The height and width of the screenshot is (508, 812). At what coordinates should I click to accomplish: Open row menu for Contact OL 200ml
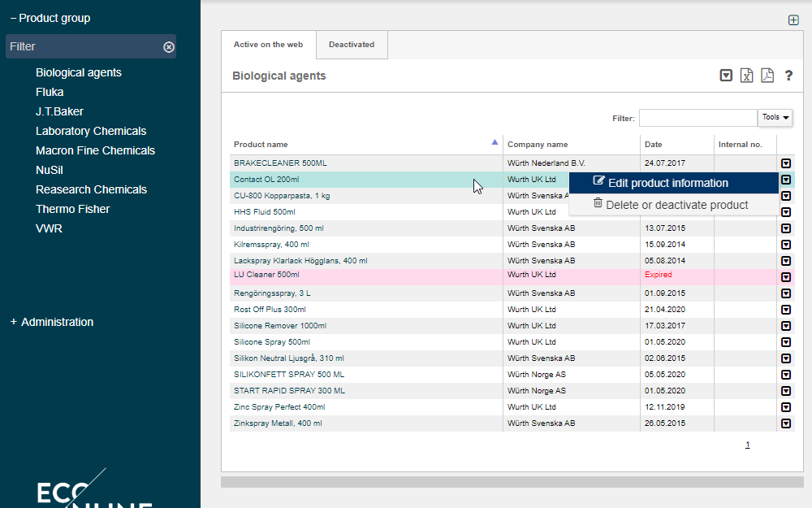(785, 180)
